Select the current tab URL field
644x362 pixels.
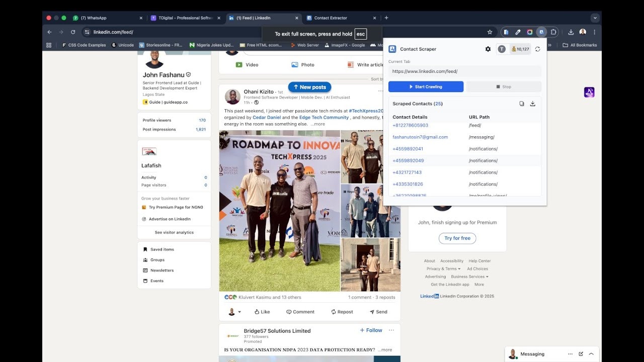coord(465,71)
